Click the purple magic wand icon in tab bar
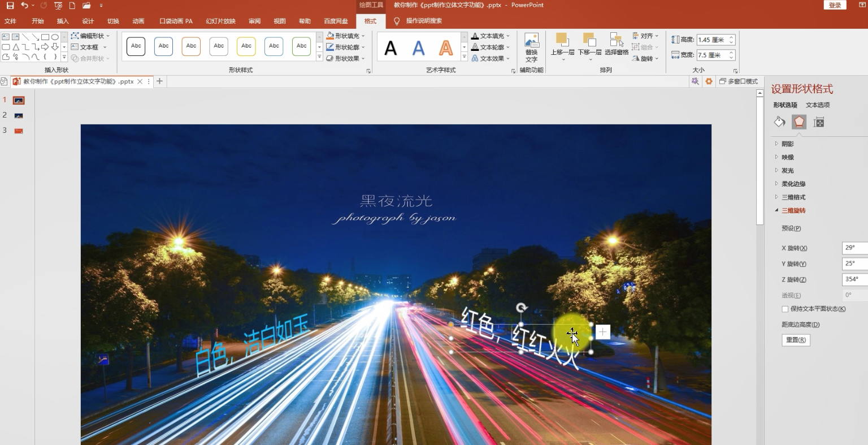The width and height of the screenshot is (868, 445). 695,81
